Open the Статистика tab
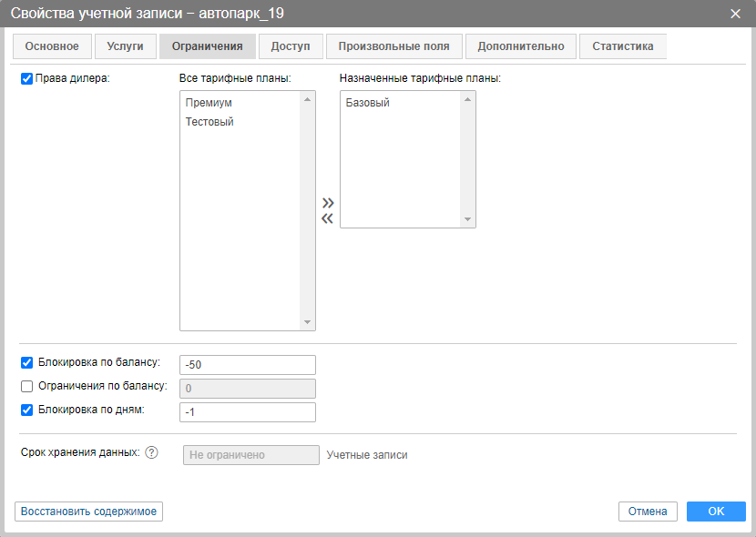Image resolution: width=756 pixels, height=537 pixels. click(622, 46)
